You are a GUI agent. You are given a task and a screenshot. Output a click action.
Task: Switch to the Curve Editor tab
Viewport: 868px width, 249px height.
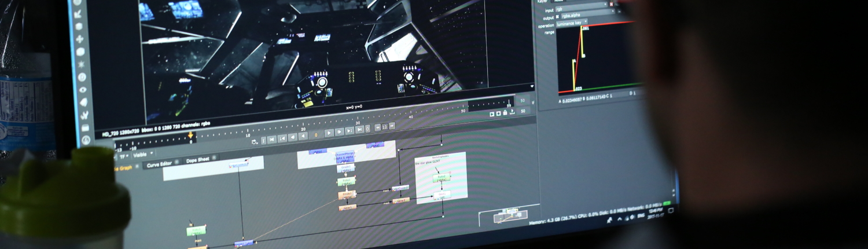point(159,164)
